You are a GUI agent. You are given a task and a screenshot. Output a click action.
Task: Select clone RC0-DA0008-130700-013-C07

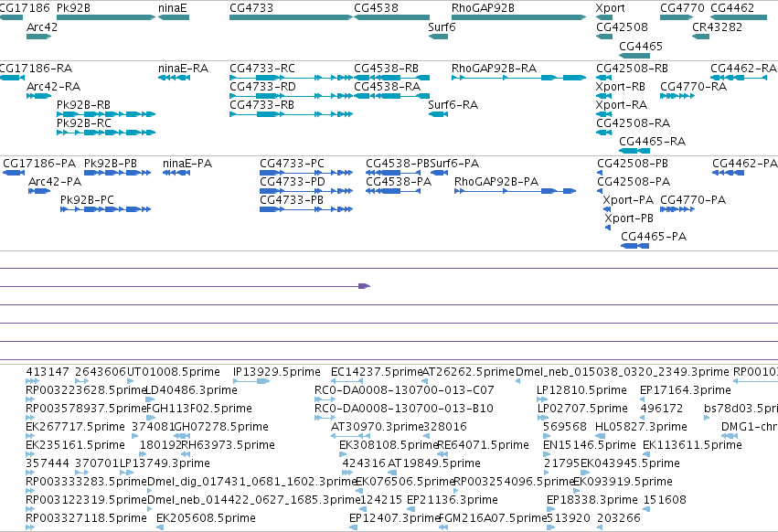[325, 399]
